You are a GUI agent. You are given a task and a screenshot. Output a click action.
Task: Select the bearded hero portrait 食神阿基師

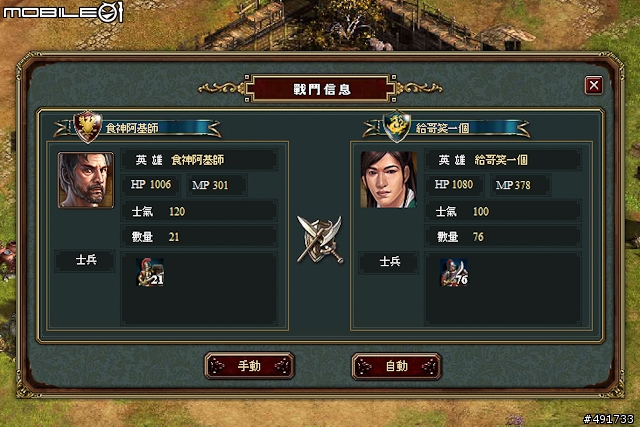(x=86, y=180)
